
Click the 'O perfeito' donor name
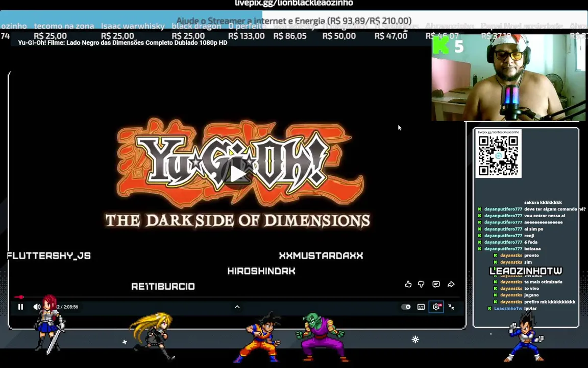247,26
